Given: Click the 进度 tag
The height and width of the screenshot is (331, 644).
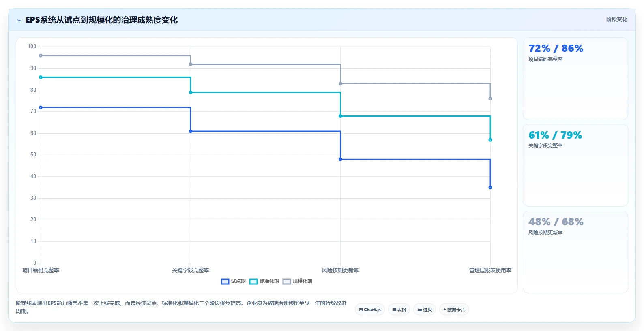Looking at the screenshot, I should point(425,310).
